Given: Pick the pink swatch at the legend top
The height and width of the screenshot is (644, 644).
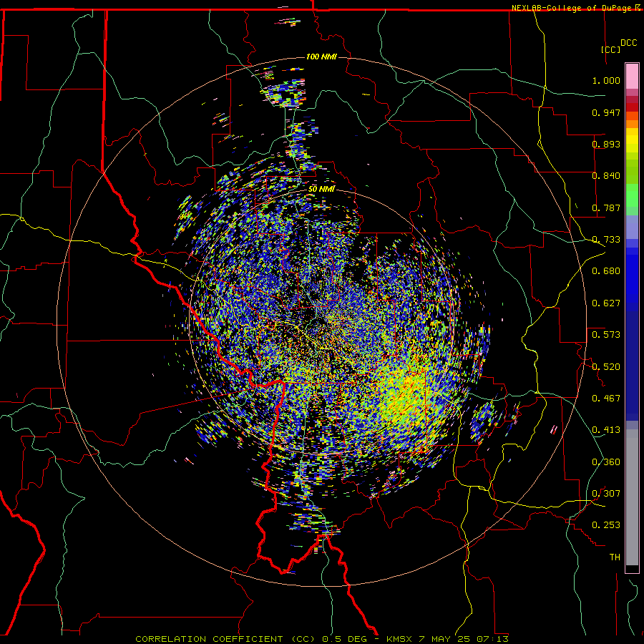Looking at the screenshot, I should coord(632,76).
